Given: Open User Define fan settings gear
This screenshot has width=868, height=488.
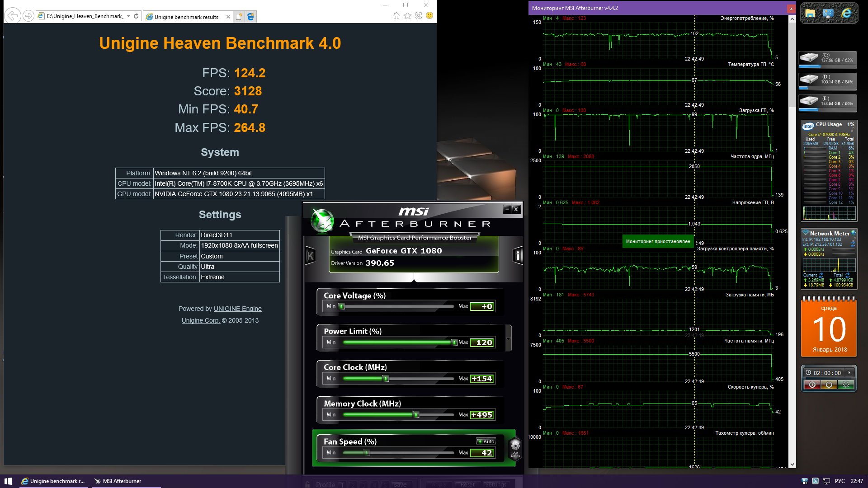Looking at the screenshot, I should [x=515, y=448].
